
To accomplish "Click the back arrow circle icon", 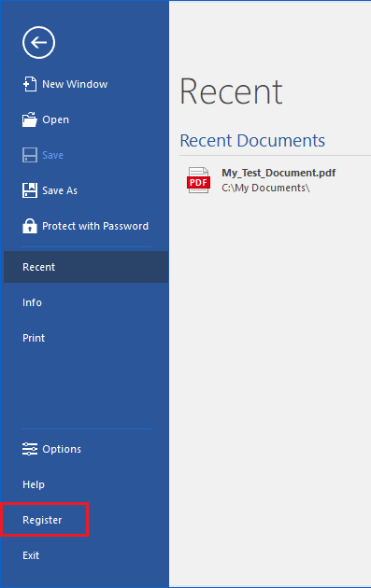I will click(38, 42).
